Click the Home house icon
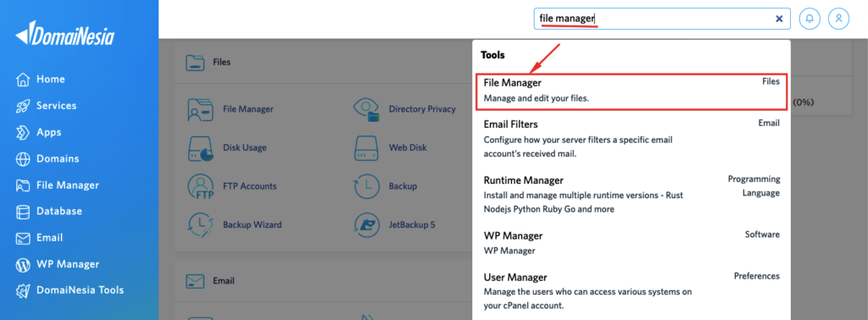 (x=23, y=80)
